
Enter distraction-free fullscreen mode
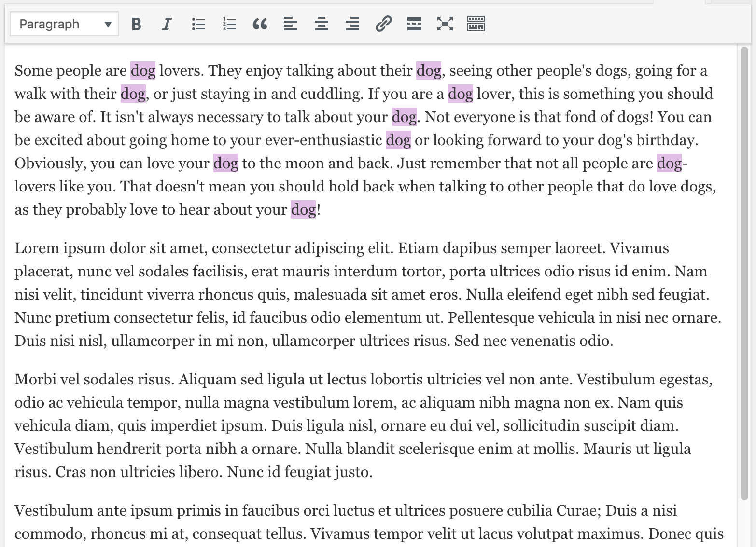click(x=445, y=24)
